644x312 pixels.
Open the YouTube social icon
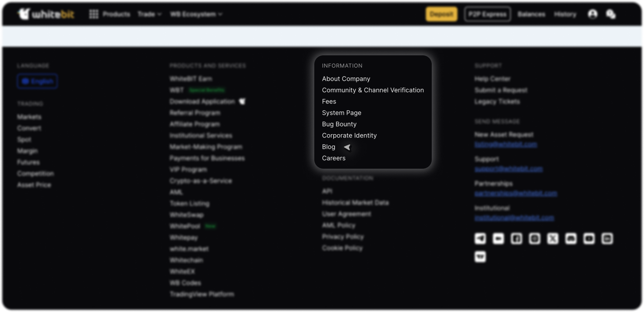589,239
